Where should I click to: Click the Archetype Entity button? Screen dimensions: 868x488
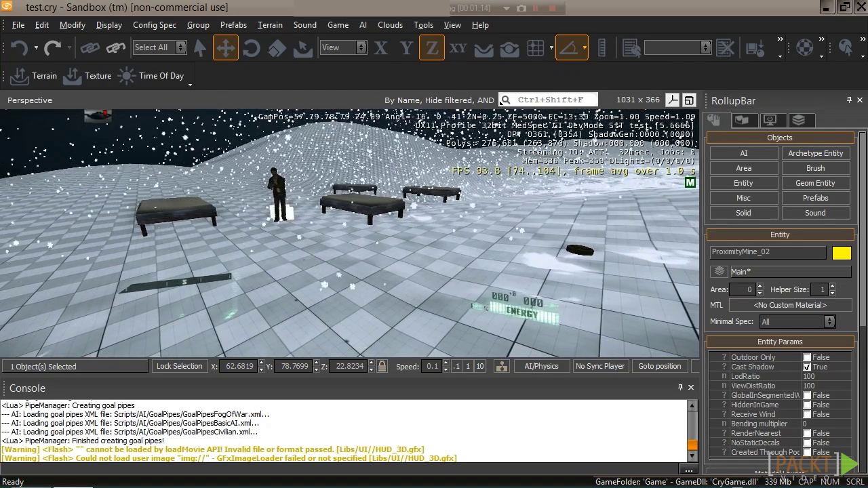pos(815,153)
